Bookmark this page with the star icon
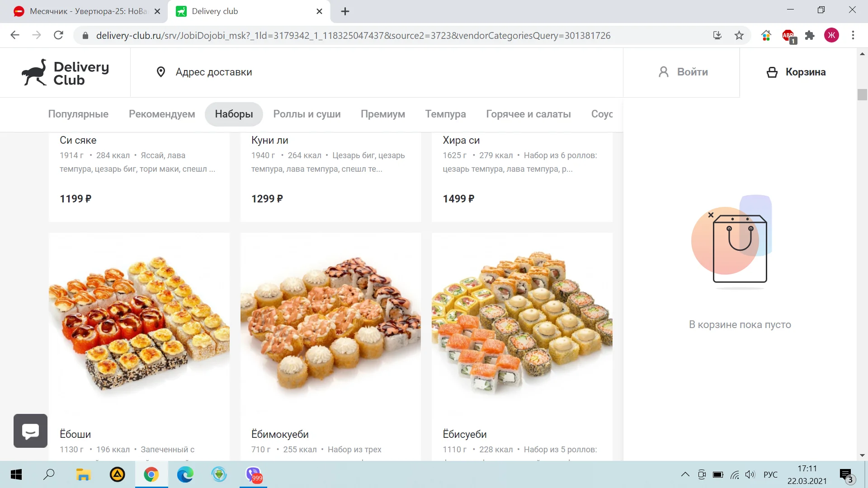This screenshot has width=868, height=488. tap(740, 35)
